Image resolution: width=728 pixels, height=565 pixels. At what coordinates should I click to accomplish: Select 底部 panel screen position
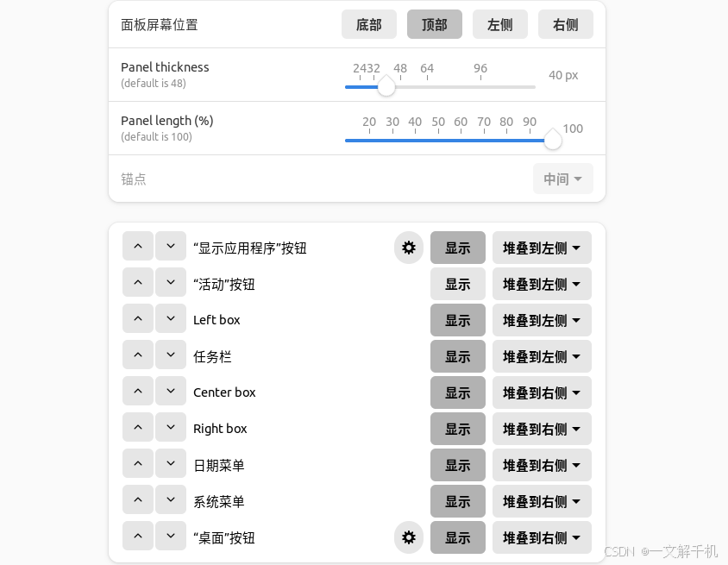[x=368, y=24]
